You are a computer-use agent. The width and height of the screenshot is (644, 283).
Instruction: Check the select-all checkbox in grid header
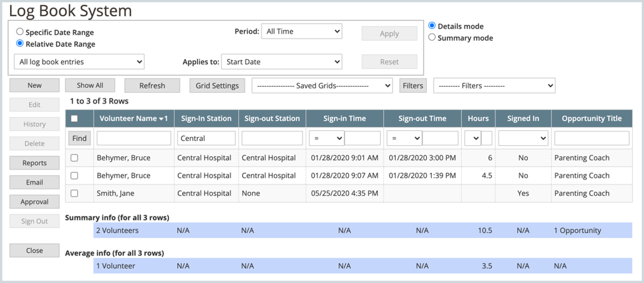click(x=74, y=118)
